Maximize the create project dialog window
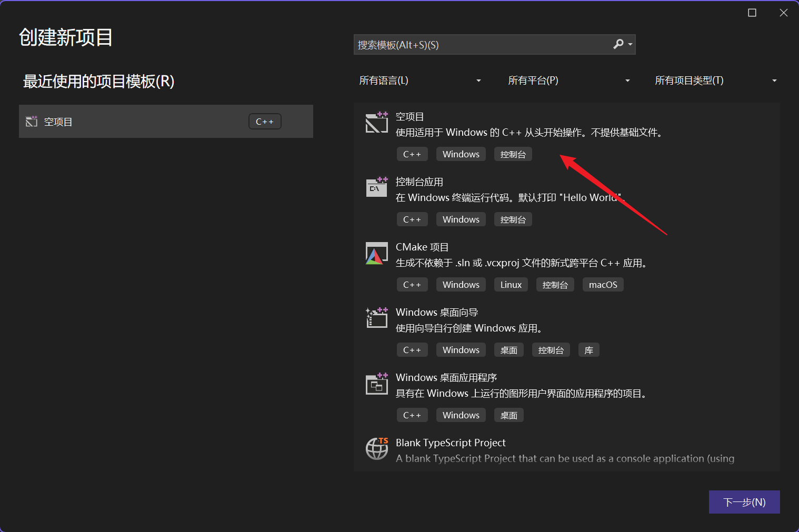 (752, 13)
